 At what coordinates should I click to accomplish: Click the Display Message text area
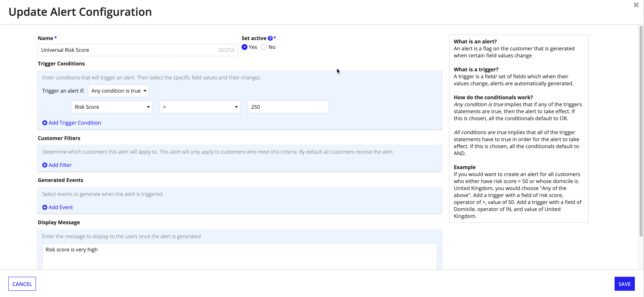tap(240, 256)
